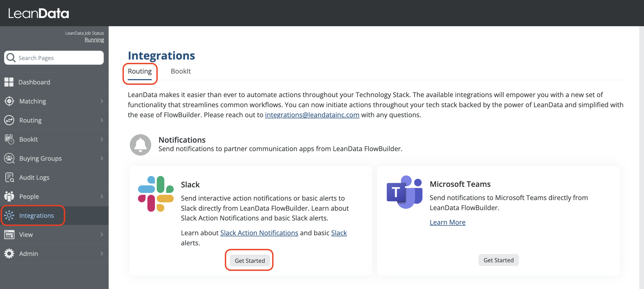Image resolution: width=644 pixels, height=289 pixels.
Task: Click the Slack logo
Action: [156, 194]
